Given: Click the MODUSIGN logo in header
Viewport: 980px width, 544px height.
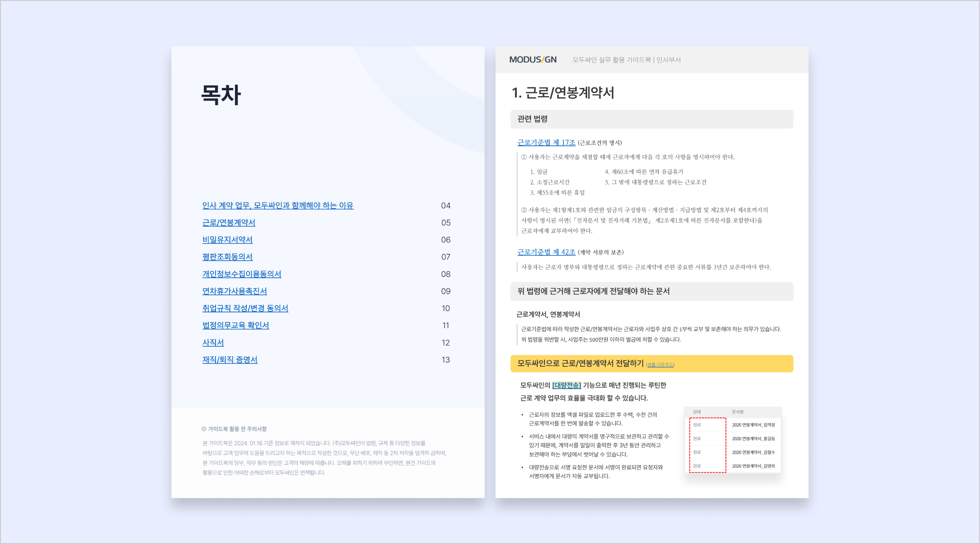Looking at the screenshot, I should click(533, 59).
